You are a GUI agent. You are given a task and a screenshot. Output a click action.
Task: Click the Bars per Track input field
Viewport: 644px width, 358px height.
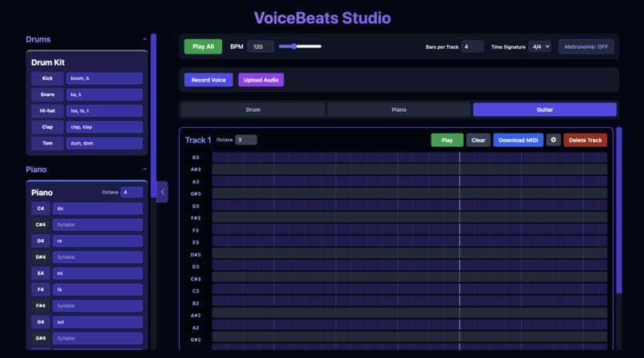472,47
